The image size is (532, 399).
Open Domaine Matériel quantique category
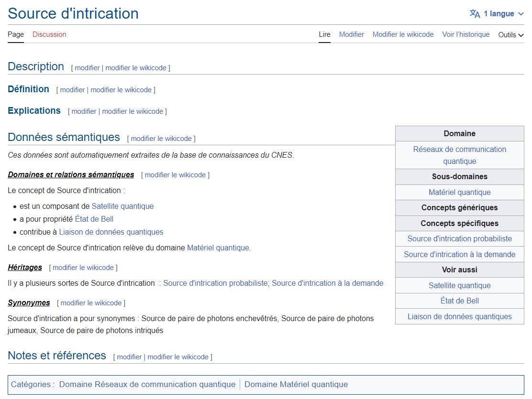[x=296, y=385]
